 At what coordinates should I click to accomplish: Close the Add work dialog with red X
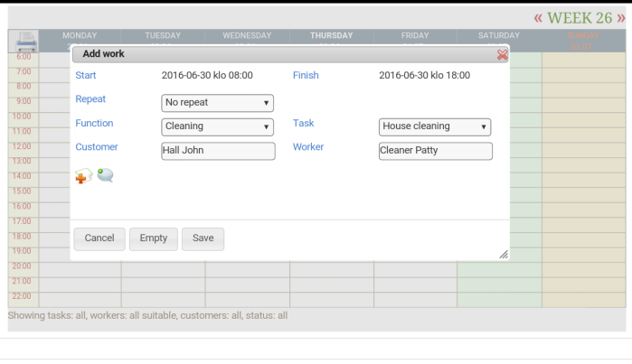click(x=502, y=55)
